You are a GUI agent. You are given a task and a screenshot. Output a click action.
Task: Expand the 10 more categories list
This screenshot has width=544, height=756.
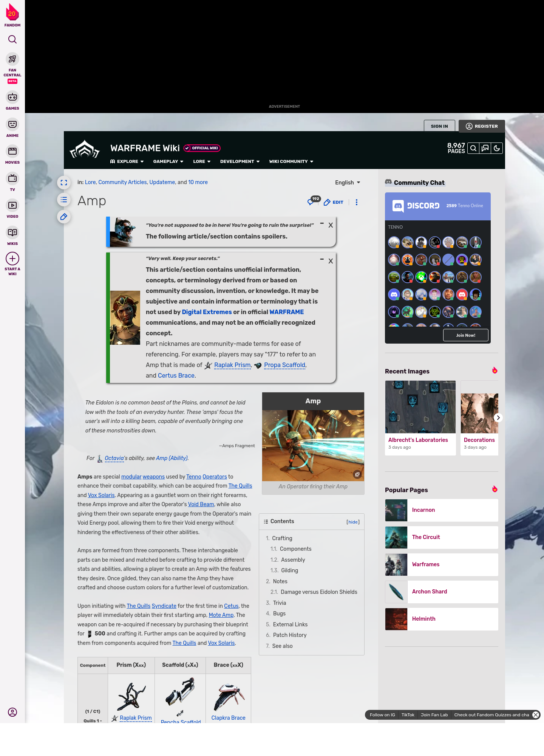198,182
